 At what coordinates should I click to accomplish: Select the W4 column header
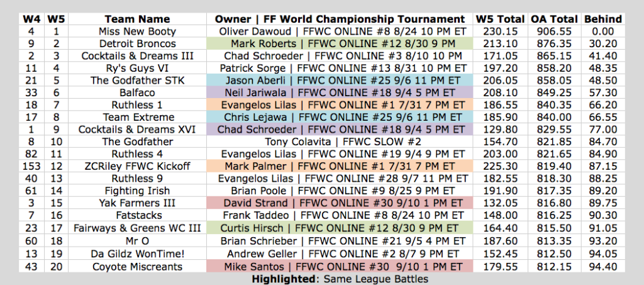click(x=31, y=19)
